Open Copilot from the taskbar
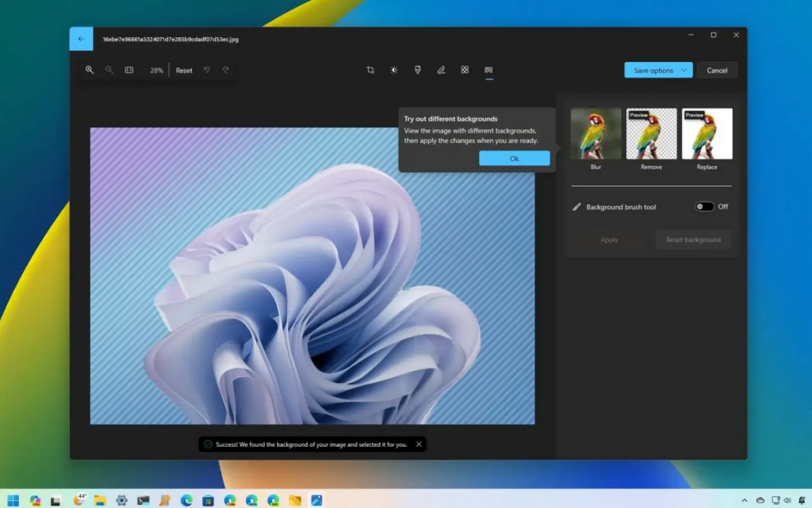 click(x=35, y=500)
